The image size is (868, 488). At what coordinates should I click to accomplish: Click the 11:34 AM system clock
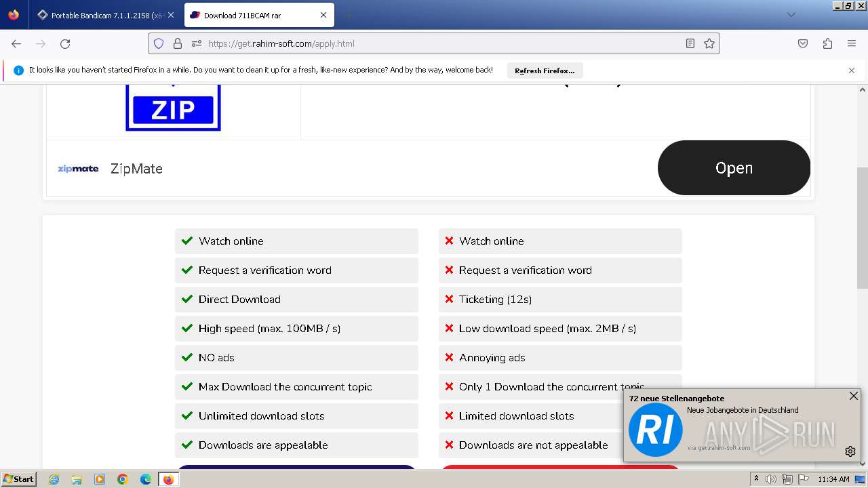833,479
